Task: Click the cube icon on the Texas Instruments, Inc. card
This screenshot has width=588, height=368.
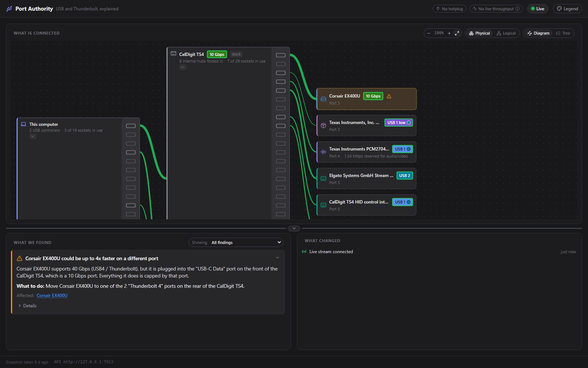Action: (323, 125)
